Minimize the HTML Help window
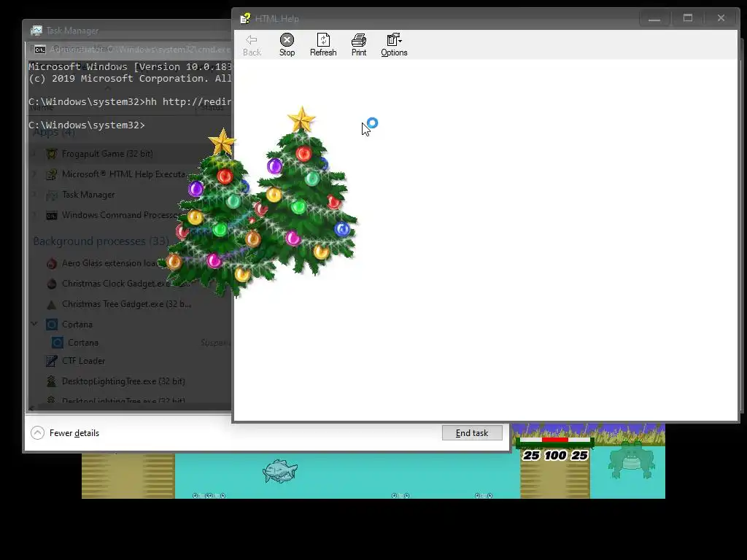The width and height of the screenshot is (747, 560). pos(654,18)
